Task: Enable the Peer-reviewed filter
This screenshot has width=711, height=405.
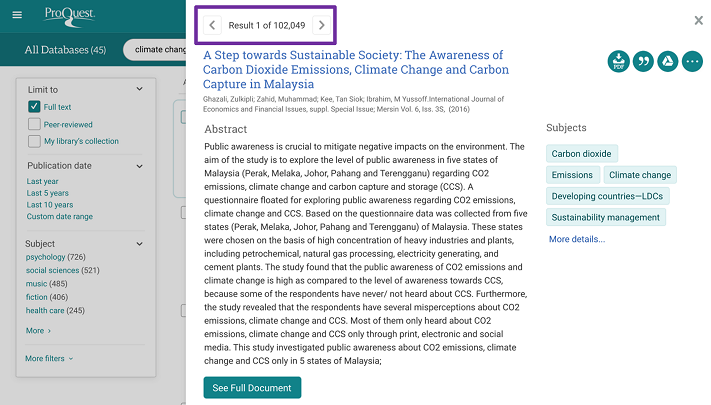Action: 34,124
